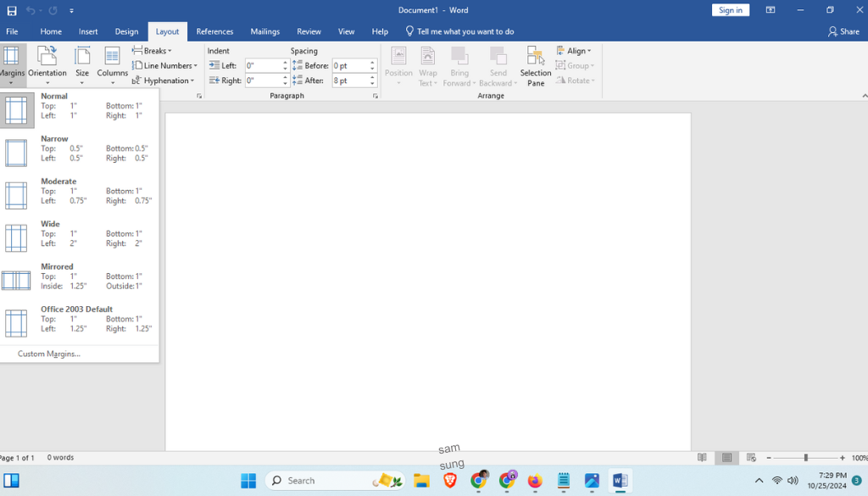Switch to the Insert tab
The image size is (868, 496).
click(x=88, y=31)
